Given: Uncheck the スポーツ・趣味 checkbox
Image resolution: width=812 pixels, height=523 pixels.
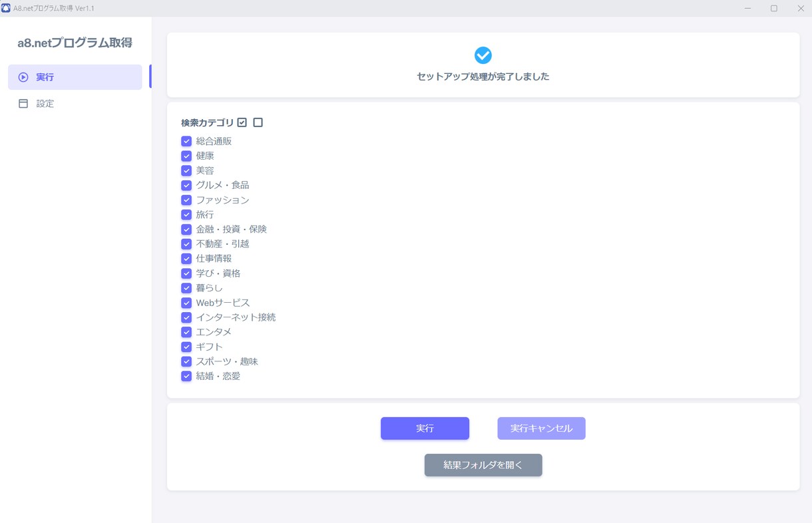Looking at the screenshot, I should [x=186, y=361].
